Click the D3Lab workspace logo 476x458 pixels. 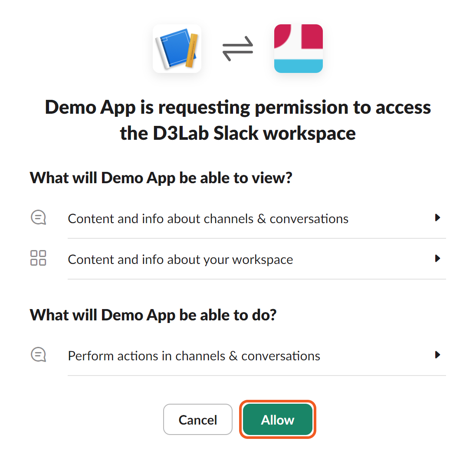(x=298, y=48)
